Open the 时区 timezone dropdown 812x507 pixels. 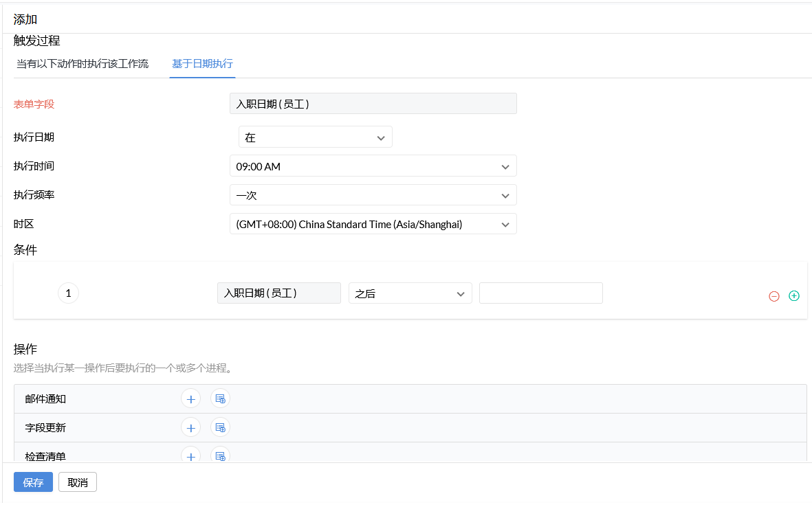coord(373,224)
